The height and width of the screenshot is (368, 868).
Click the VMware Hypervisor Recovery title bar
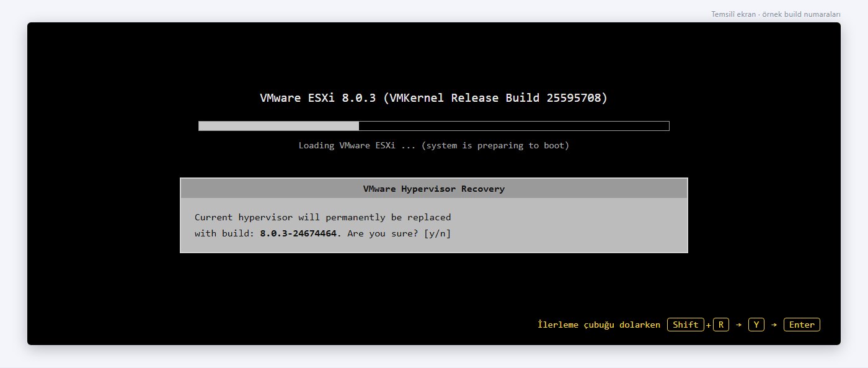[x=434, y=189]
